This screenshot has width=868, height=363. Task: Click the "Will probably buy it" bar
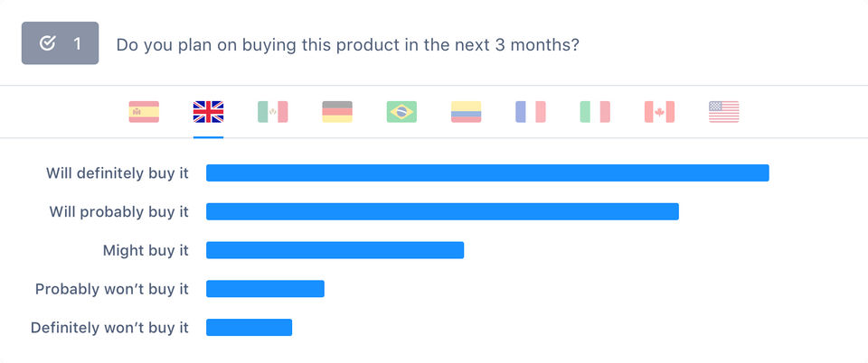[x=442, y=211]
